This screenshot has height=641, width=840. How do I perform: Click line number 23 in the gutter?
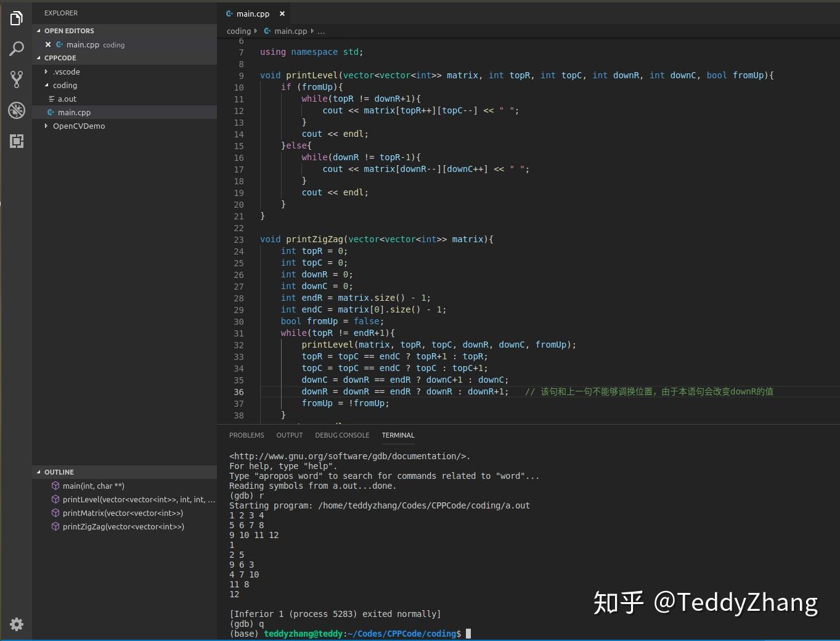click(x=239, y=240)
